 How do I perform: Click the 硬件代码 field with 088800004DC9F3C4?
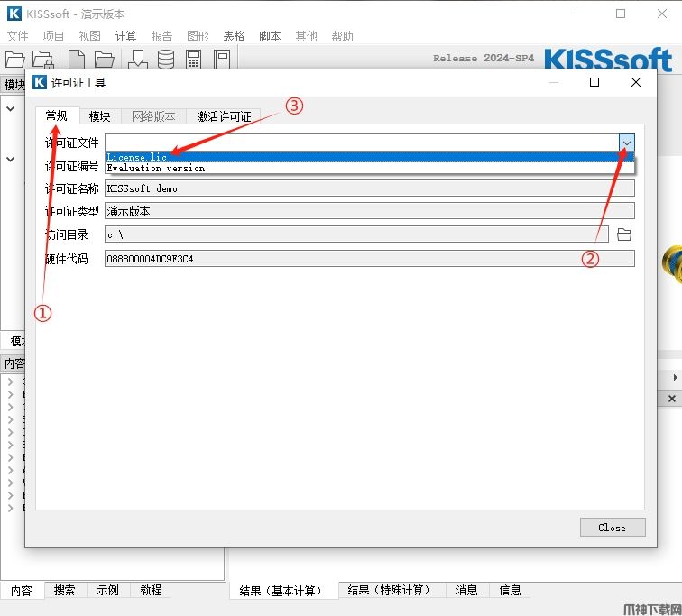tap(370, 258)
